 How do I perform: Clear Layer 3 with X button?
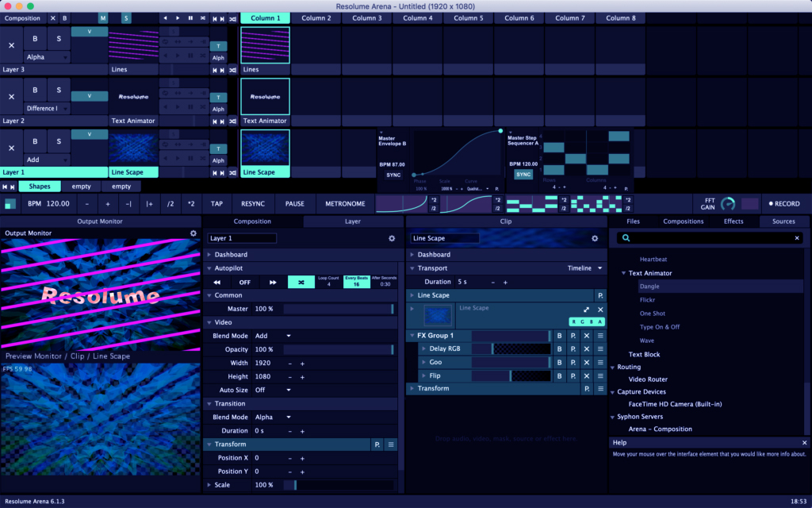[11, 45]
